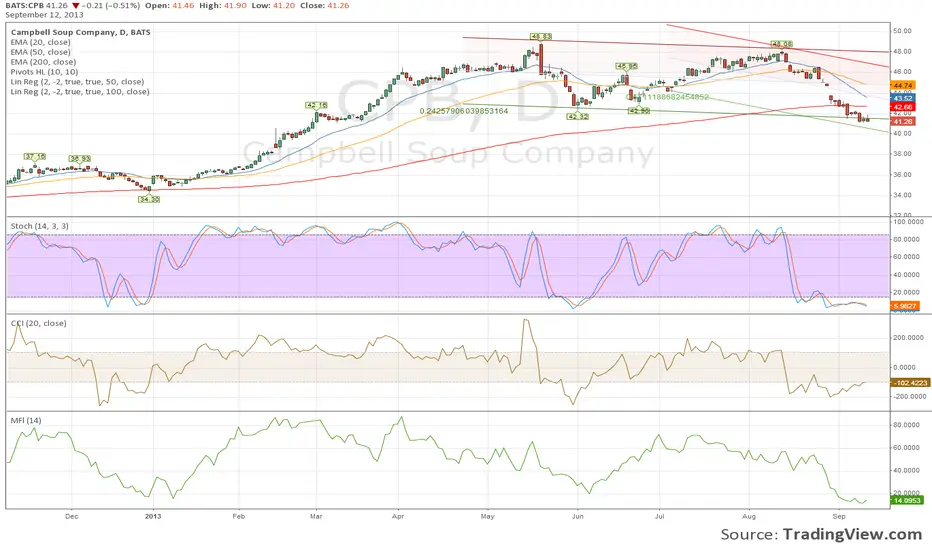This screenshot has width=932, height=550.
Task: Click the 80.0000 MFI axis label
Action: (x=908, y=425)
